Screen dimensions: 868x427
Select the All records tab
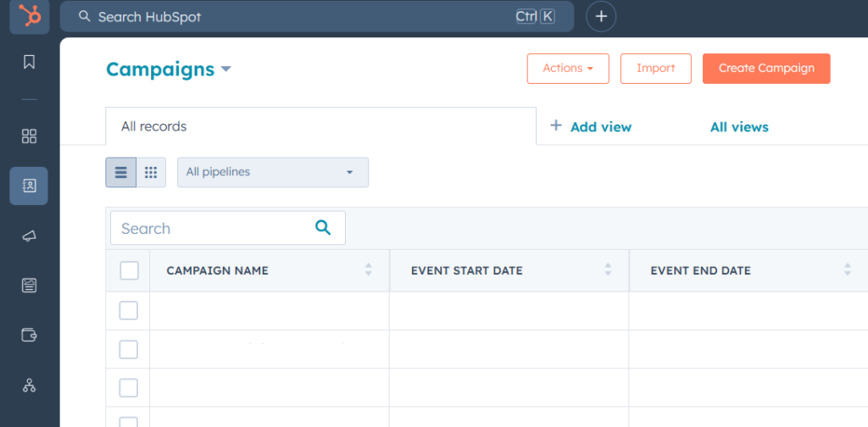click(x=153, y=126)
